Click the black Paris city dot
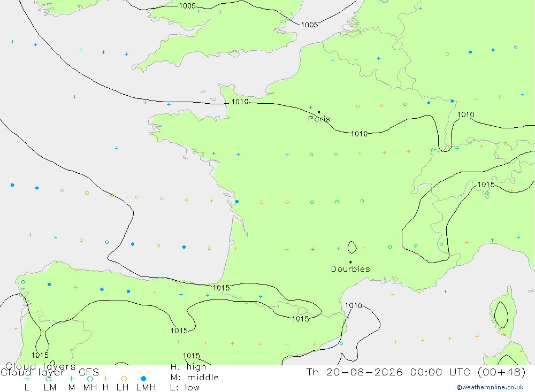Viewport: 535px width, 392px height. pos(319,112)
